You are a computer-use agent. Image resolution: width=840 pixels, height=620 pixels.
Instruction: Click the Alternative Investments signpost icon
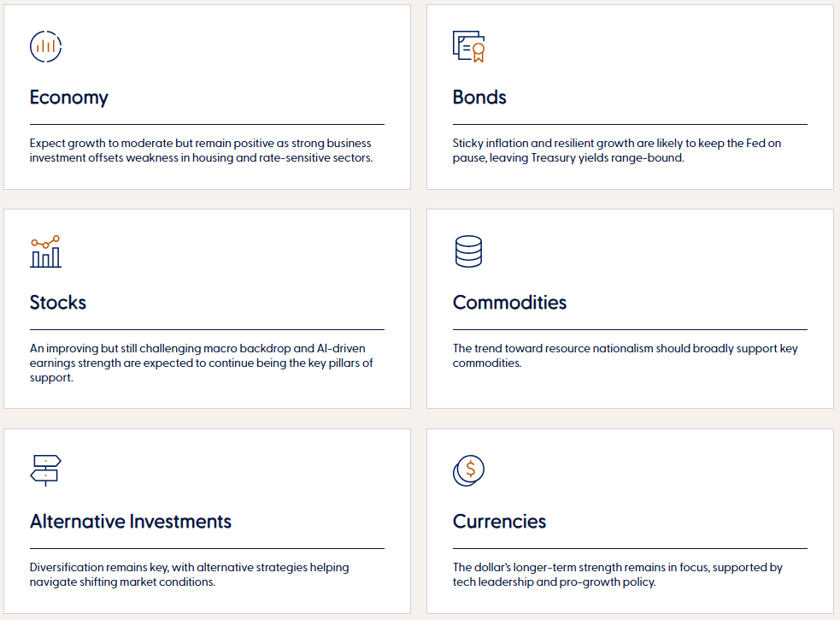(x=45, y=470)
